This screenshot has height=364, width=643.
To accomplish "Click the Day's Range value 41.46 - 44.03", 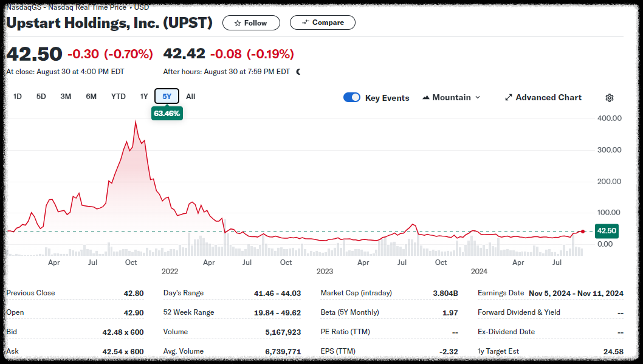I will (277, 293).
